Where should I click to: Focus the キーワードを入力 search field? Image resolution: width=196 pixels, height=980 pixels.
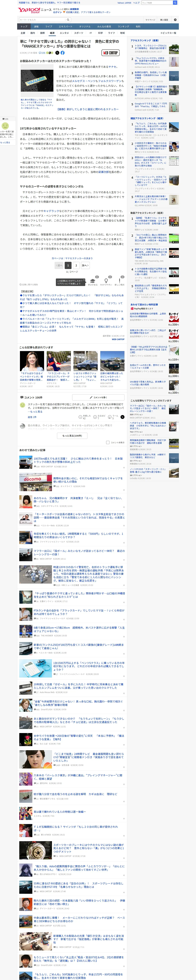42,20
